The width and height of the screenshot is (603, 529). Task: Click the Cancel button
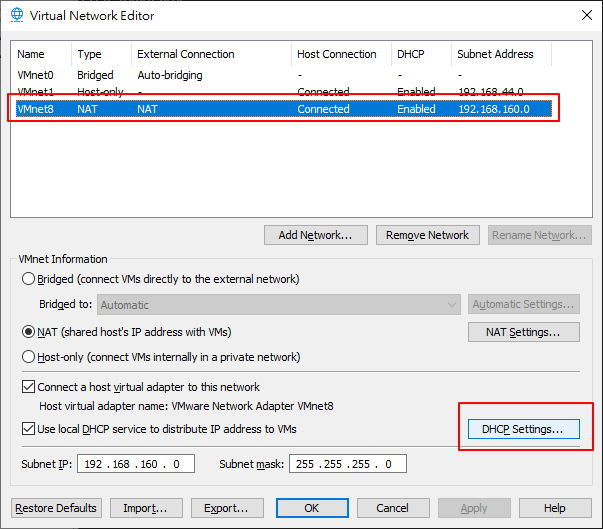(x=393, y=508)
